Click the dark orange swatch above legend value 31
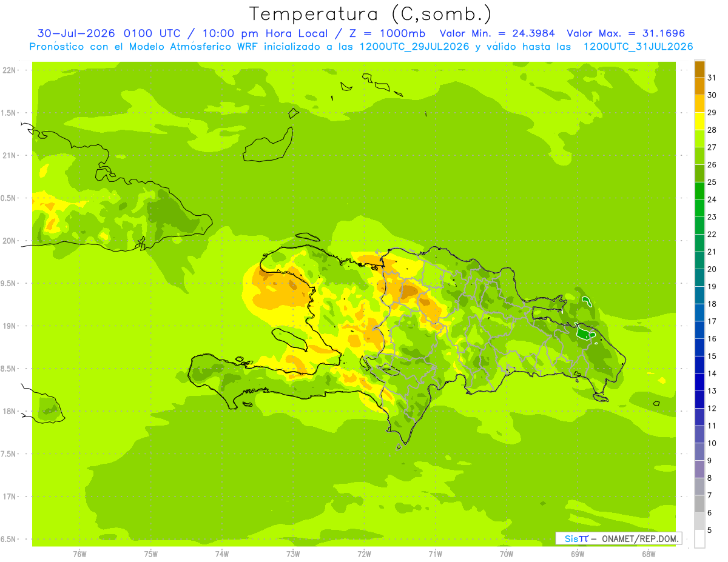 tap(699, 69)
